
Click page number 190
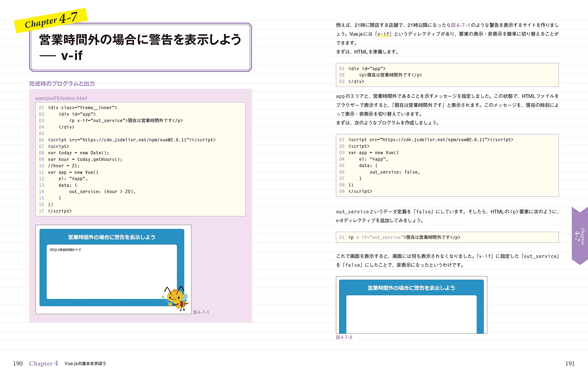(18, 364)
